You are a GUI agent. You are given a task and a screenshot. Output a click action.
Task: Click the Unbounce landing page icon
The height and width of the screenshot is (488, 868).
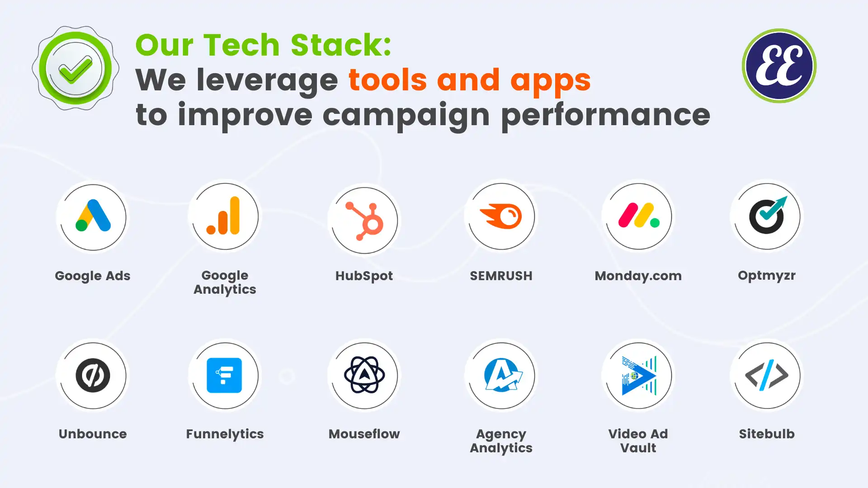pyautogui.click(x=92, y=375)
